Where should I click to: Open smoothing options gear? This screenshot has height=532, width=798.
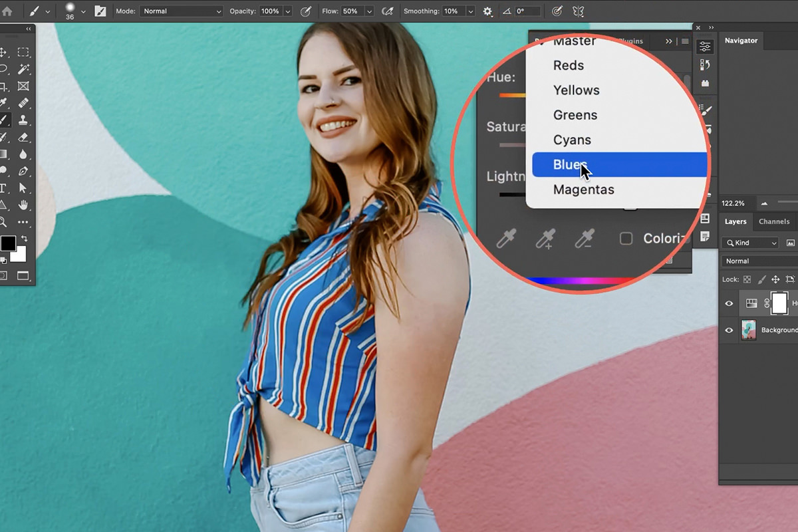pos(487,11)
